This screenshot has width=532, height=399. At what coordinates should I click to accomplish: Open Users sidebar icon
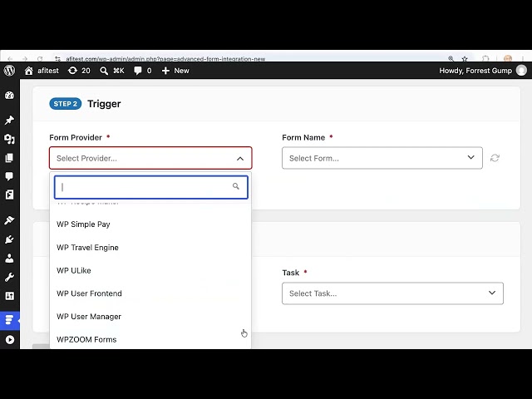click(9, 259)
